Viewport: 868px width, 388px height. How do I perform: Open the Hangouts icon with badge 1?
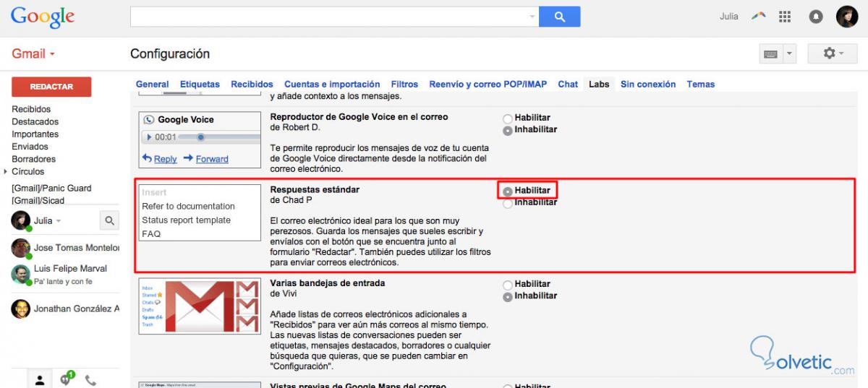tap(67, 379)
